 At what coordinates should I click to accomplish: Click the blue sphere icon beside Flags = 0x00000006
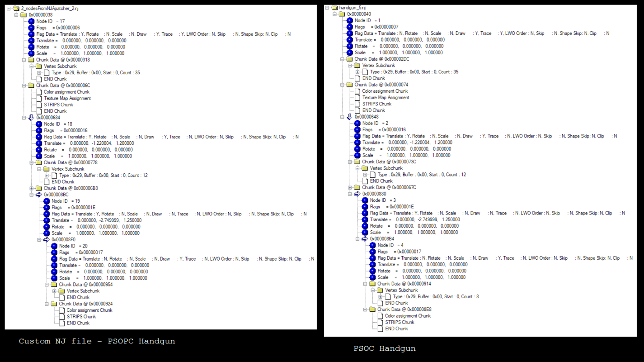pos(31,28)
